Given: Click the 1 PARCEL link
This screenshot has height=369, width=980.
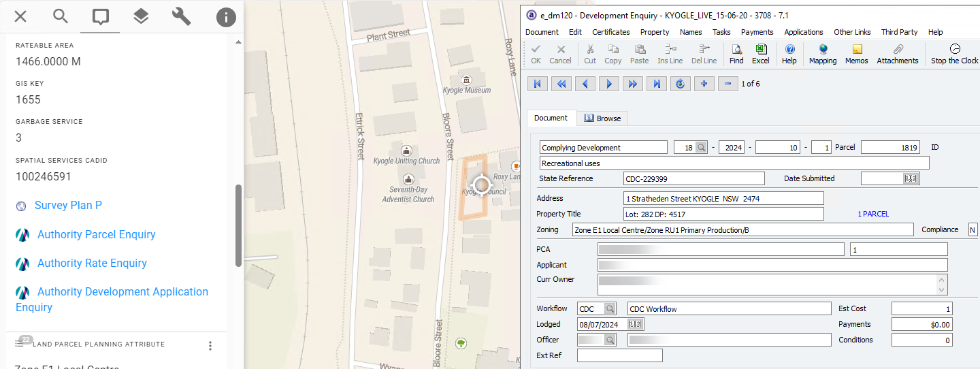Looking at the screenshot, I should tap(872, 214).
